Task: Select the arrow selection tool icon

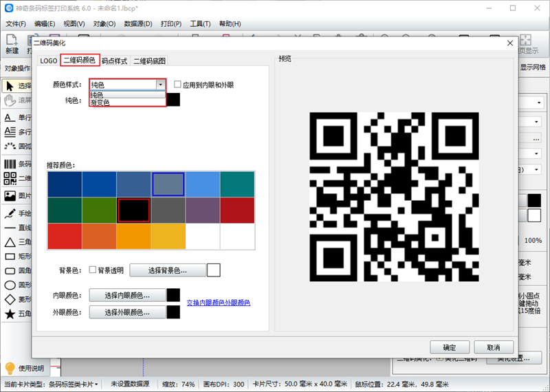Action: (x=10, y=86)
